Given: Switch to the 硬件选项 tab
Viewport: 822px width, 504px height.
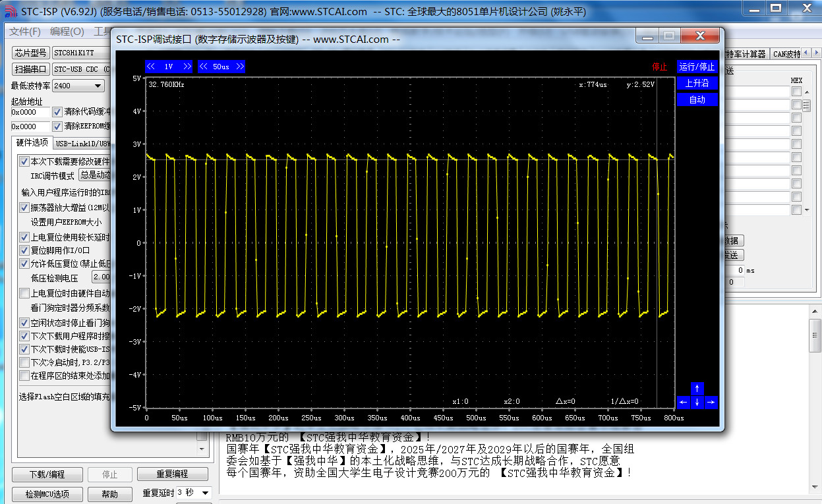Looking at the screenshot, I should (32, 142).
